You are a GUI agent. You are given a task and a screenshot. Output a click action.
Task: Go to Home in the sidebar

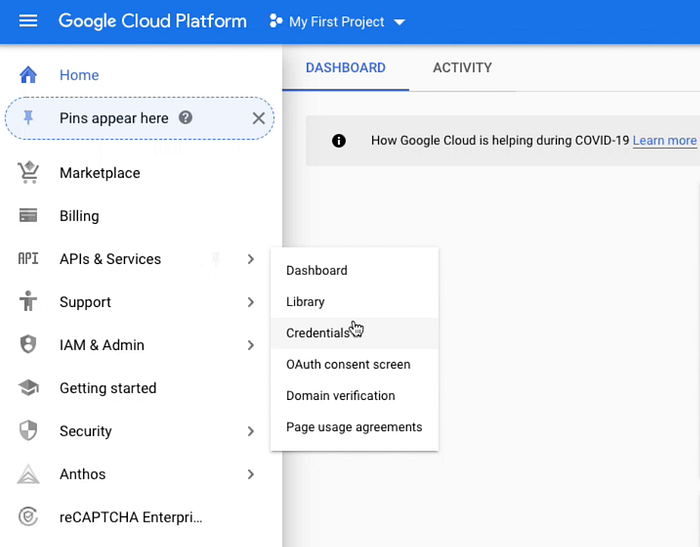tap(79, 75)
